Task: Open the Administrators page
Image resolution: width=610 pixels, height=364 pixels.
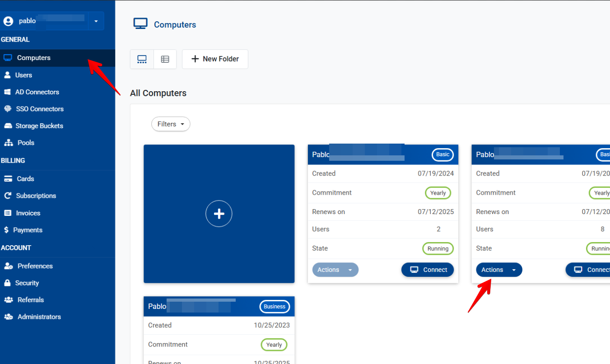Action: point(39,317)
